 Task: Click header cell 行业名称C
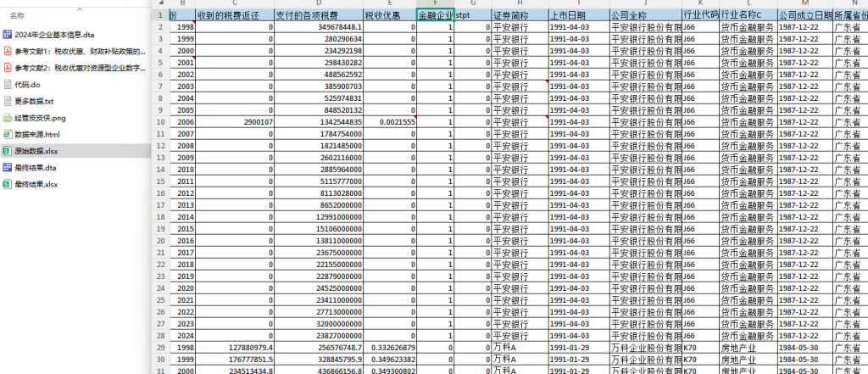point(748,15)
